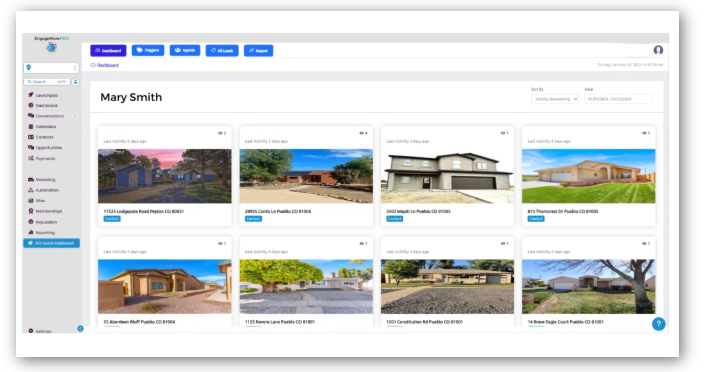Open the Agents button
This screenshot has width=705, height=372.
(185, 50)
